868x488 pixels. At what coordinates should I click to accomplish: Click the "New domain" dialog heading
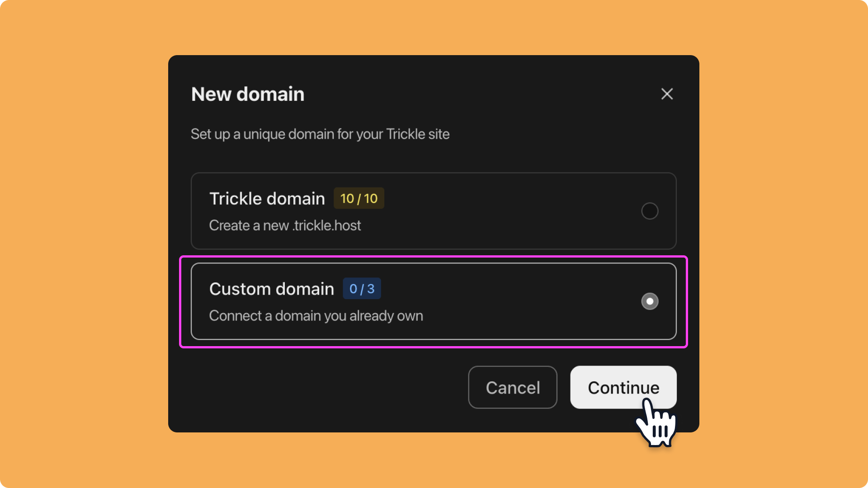[x=248, y=94]
